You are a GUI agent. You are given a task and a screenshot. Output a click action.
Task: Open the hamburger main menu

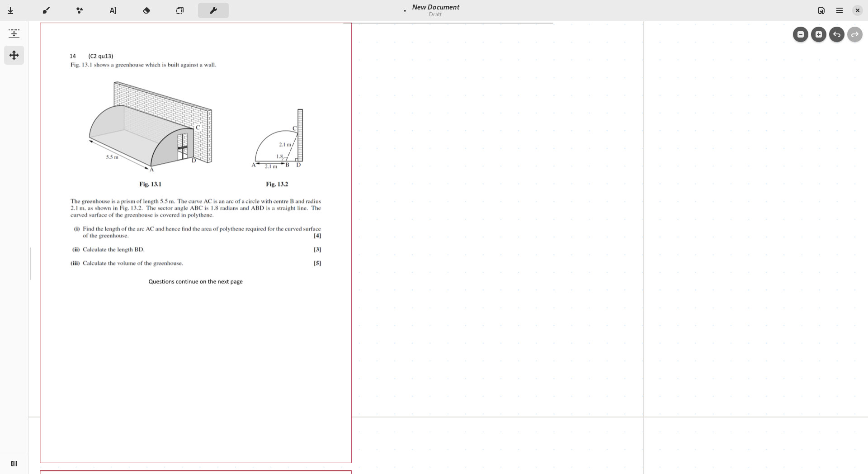pyautogui.click(x=839, y=10)
